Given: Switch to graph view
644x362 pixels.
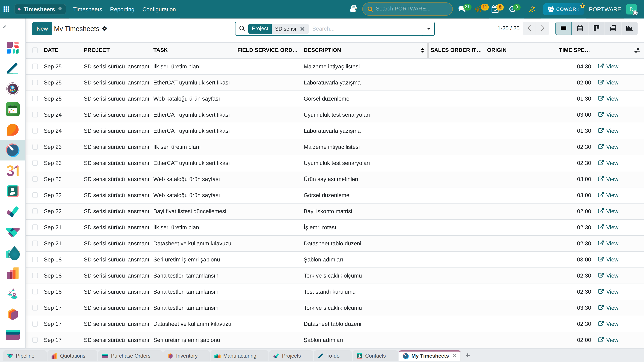Looking at the screenshot, I should click(629, 28).
